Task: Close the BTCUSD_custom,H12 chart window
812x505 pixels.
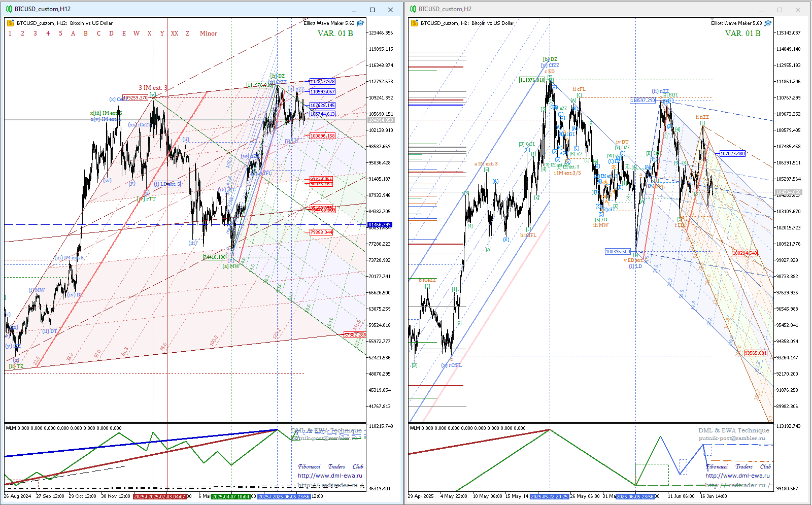Action: [x=390, y=10]
